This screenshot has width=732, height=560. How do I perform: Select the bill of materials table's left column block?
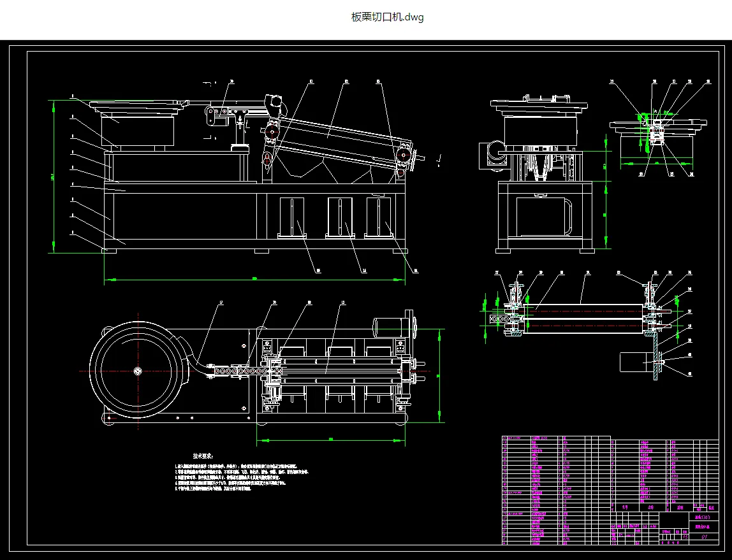(x=556, y=491)
